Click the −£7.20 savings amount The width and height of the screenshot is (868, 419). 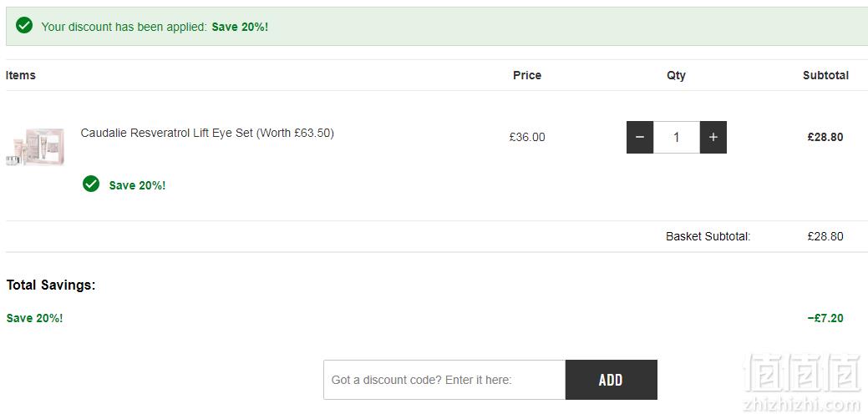[825, 318]
